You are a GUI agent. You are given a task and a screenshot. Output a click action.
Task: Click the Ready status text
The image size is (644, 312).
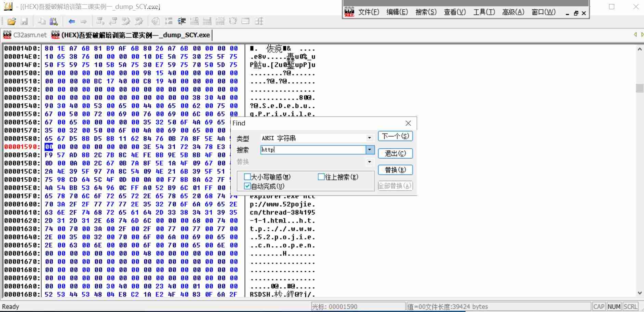coord(11,307)
